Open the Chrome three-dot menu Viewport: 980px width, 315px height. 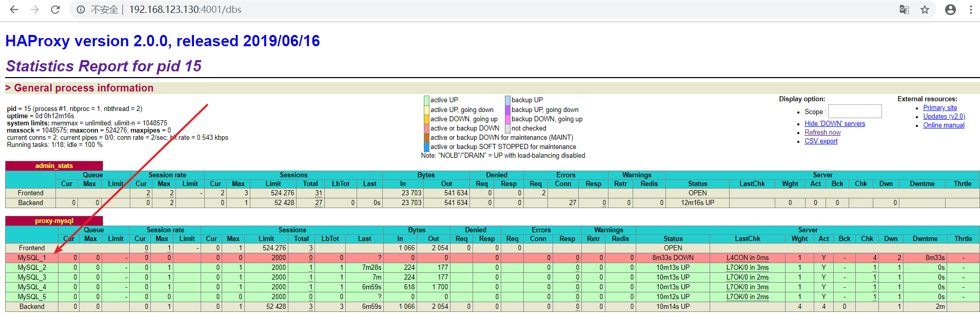click(971, 9)
